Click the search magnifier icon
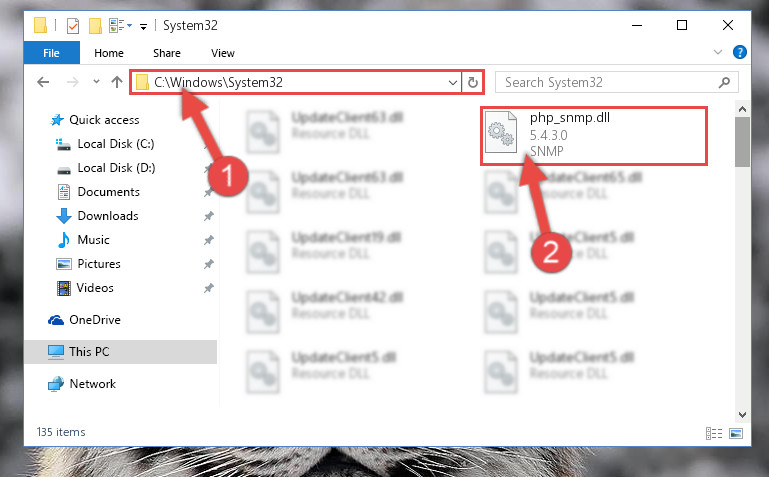The height and width of the screenshot is (477, 769). [x=724, y=82]
